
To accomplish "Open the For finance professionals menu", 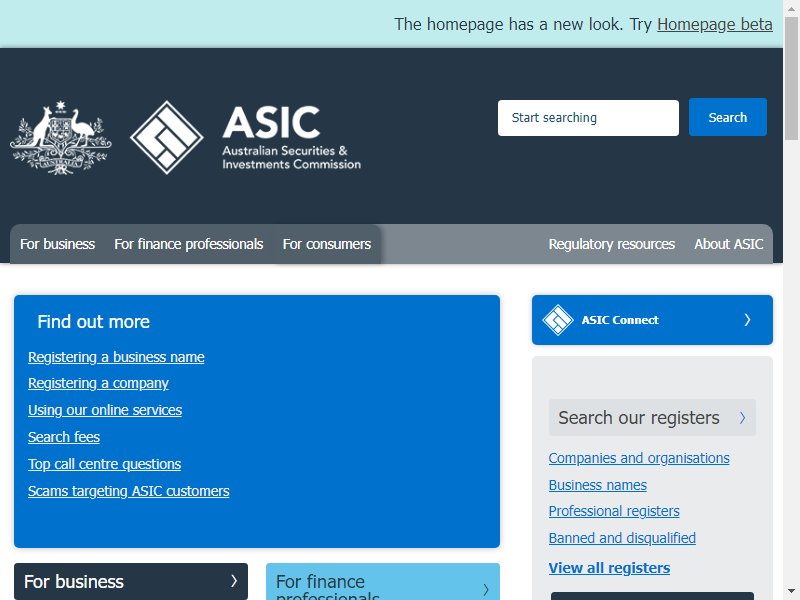I will pos(189,244).
